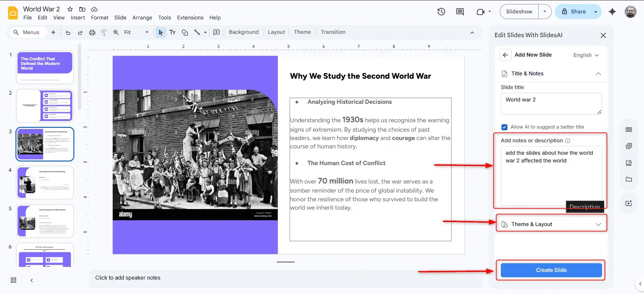
Task: Click the filmstrip scrollbar
Action: click(79, 77)
